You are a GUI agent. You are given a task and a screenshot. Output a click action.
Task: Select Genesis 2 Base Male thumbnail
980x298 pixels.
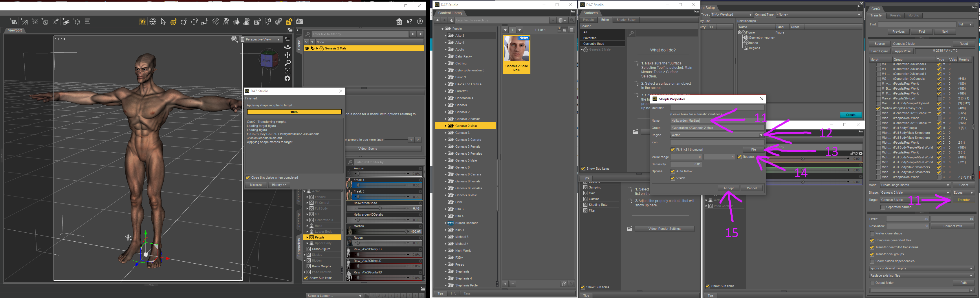(x=516, y=54)
